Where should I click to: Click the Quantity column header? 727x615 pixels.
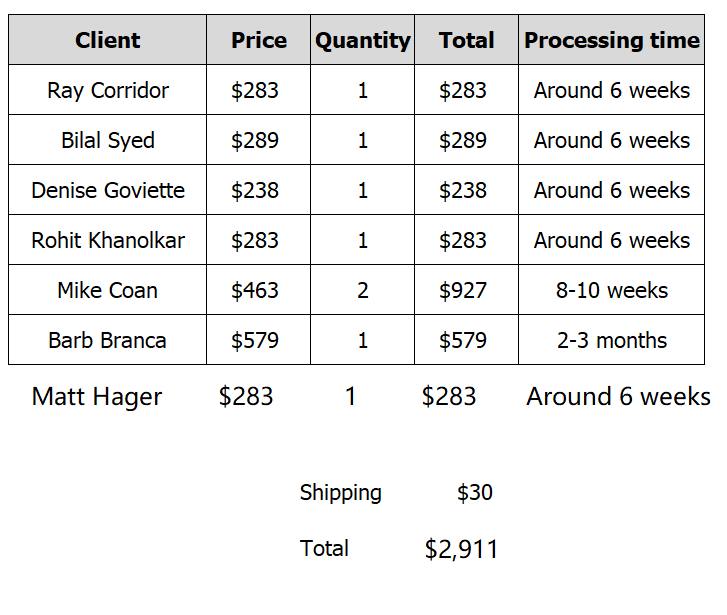[x=362, y=40]
